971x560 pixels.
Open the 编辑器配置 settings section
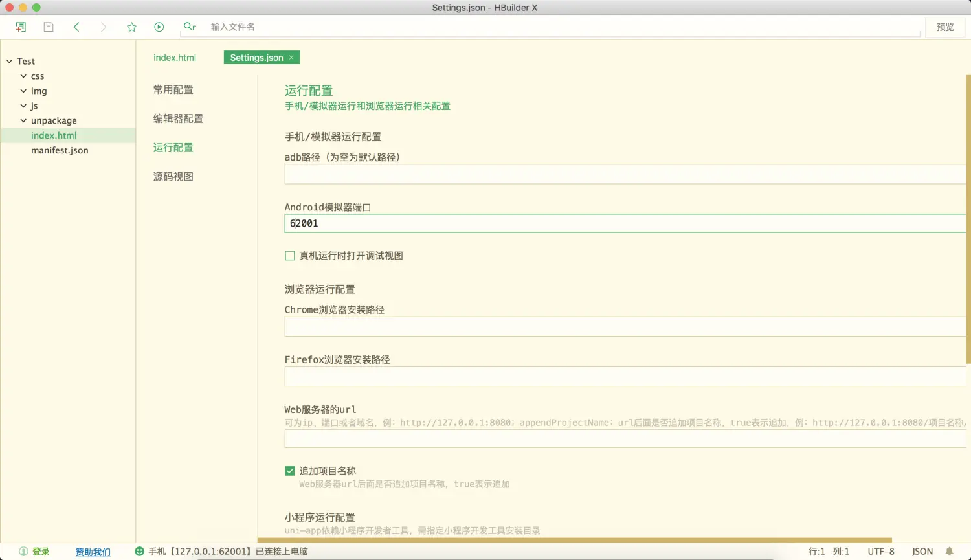pos(178,118)
